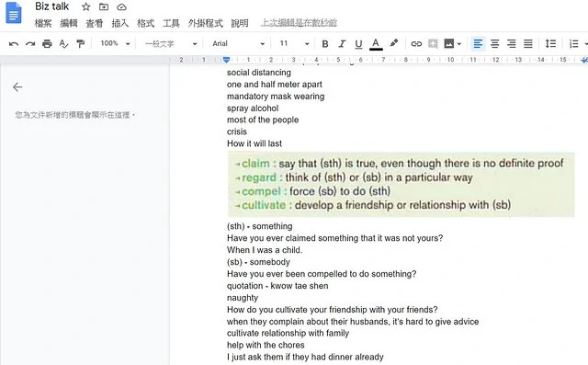The height and width of the screenshot is (365, 588).
Task: Click the left indent marker on ruler
Action: (226, 60)
